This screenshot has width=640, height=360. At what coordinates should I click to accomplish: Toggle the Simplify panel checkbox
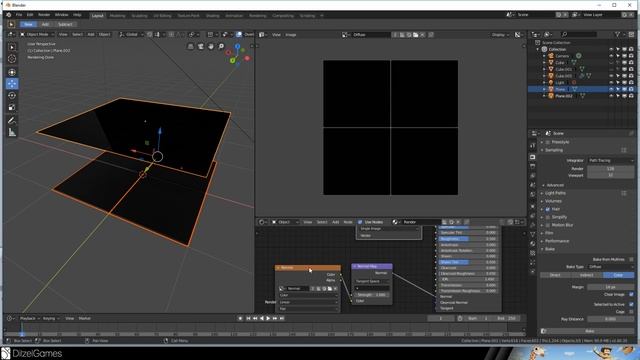[548, 217]
